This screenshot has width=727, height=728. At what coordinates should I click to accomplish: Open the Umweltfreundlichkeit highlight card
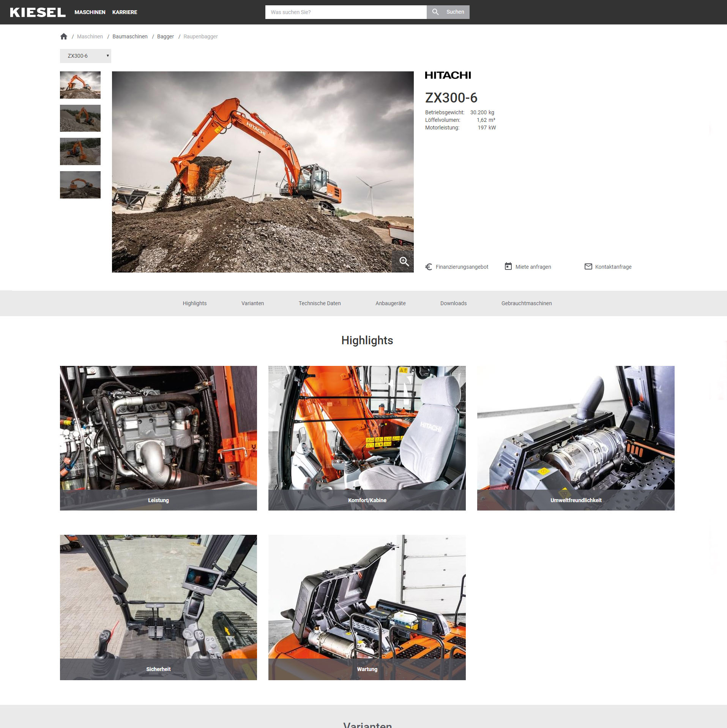[x=576, y=438]
